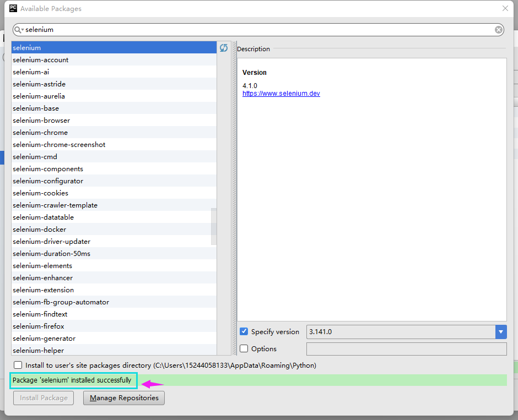Select selenium-chrome-screenshot in the list
The height and width of the screenshot is (420, 518).
click(114, 145)
